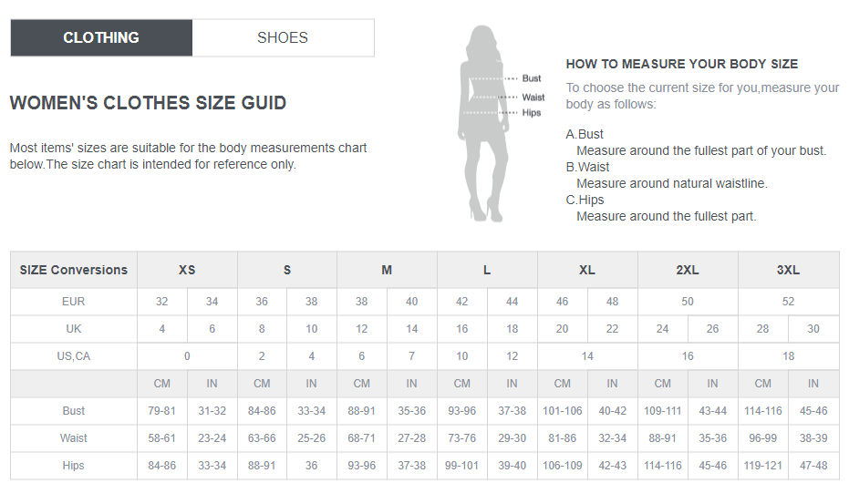Click the XL size header
This screenshot has width=849, height=504.
pyautogui.click(x=587, y=270)
